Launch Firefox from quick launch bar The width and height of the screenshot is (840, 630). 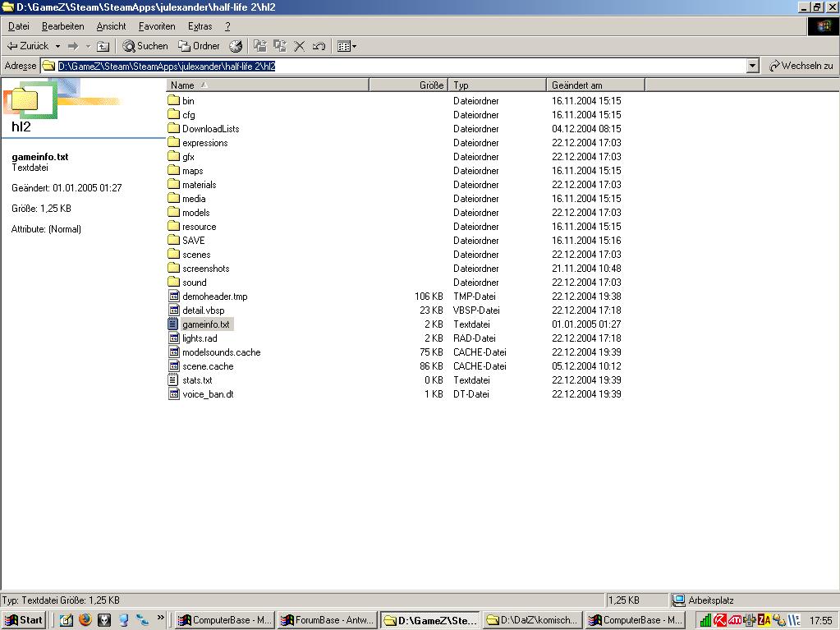click(85, 620)
